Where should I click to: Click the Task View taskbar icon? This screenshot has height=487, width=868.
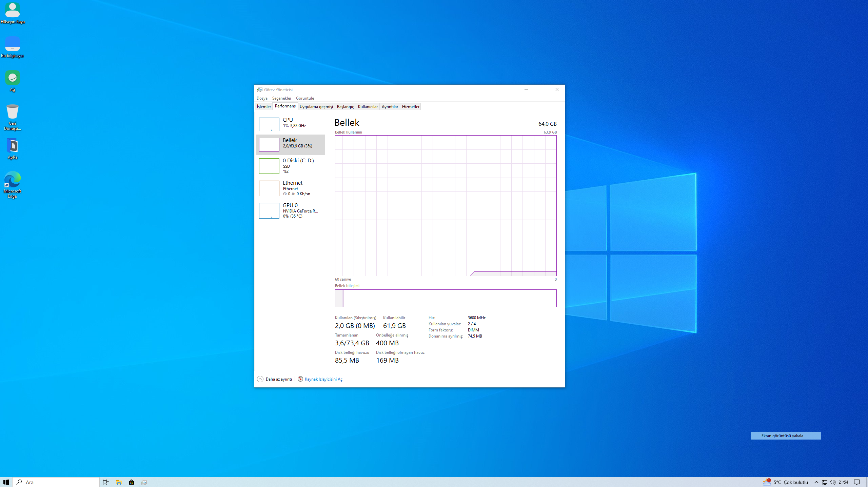pyautogui.click(x=105, y=482)
